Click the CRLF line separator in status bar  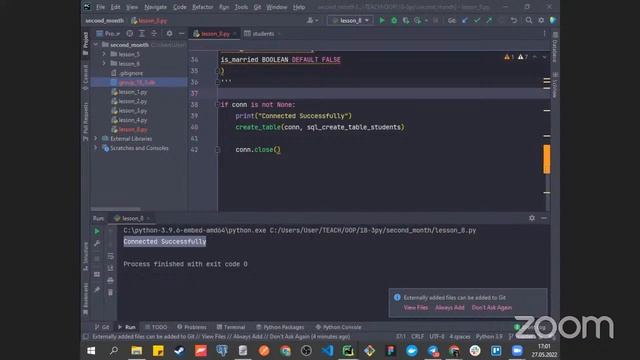pos(418,337)
